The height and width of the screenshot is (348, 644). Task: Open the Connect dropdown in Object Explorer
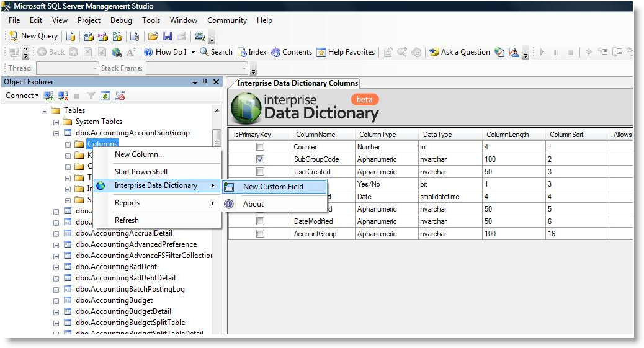pos(22,96)
